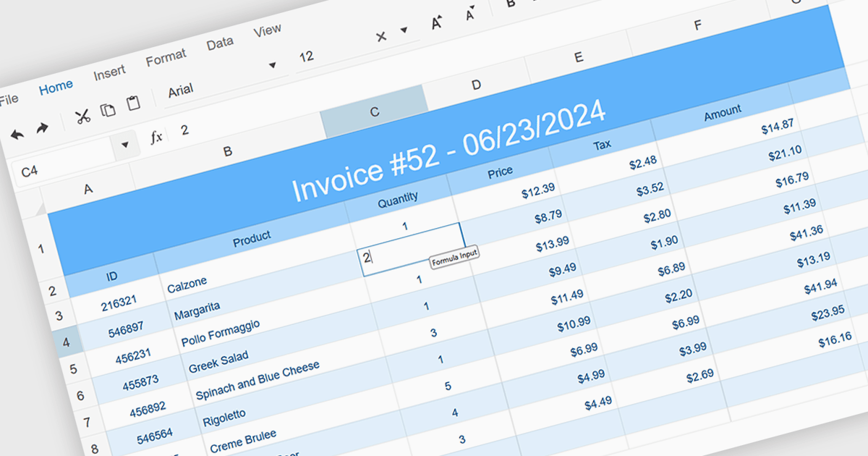Cut selection with the scissors icon
Image resolution: width=868 pixels, height=456 pixels.
[x=83, y=116]
